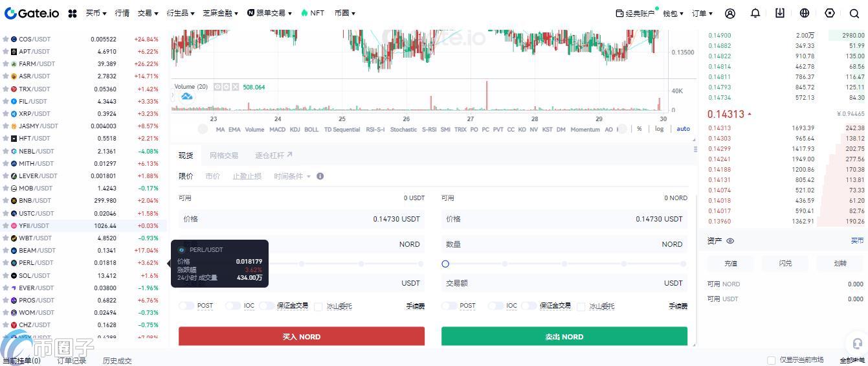The width and height of the screenshot is (868, 366).
Task: Open the 衍生品 dropdown menu
Action: tap(180, 13)
